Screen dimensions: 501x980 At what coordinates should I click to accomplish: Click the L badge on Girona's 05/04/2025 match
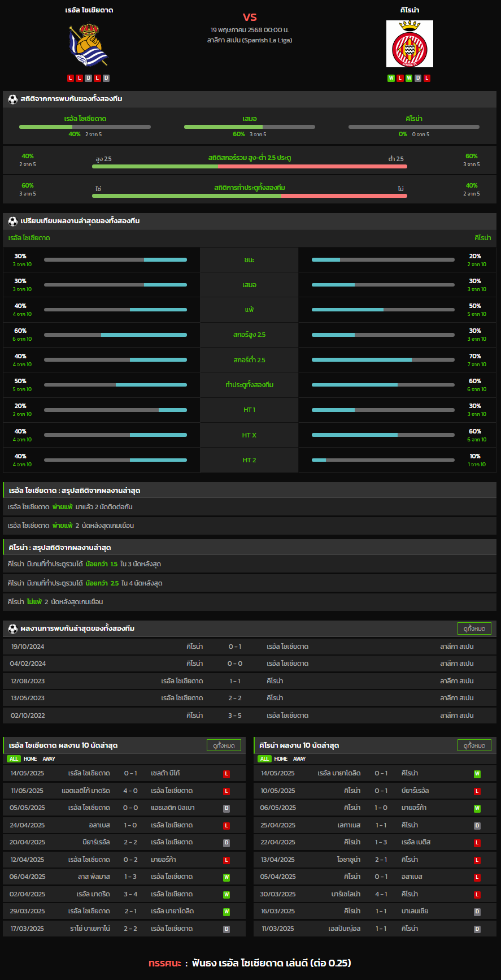[x=477, y=877]
